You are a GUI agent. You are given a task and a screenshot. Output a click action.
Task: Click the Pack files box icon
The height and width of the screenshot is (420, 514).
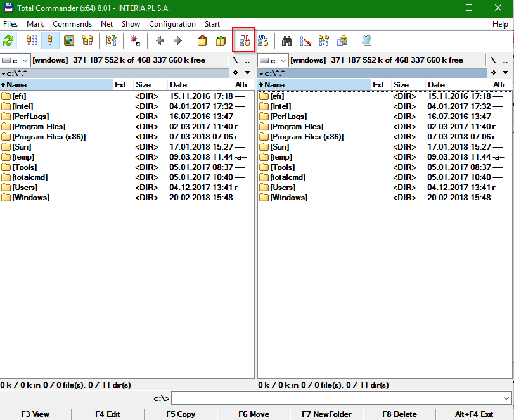(x=202, y=41)
